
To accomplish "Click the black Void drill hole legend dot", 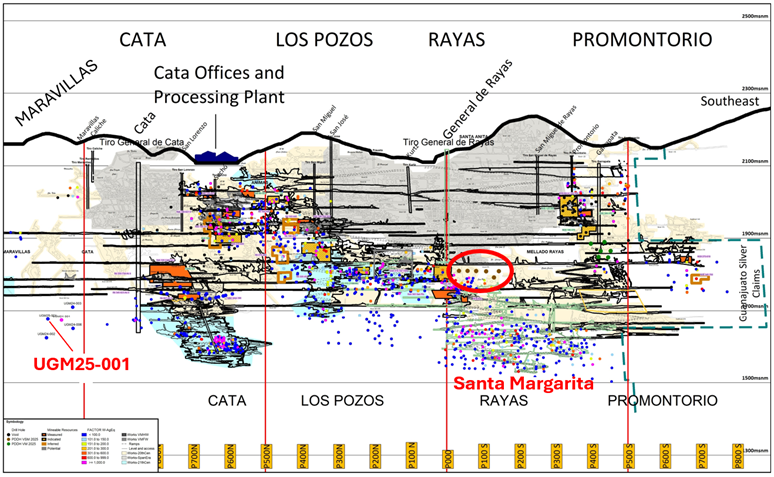I will tap(8, 435).
